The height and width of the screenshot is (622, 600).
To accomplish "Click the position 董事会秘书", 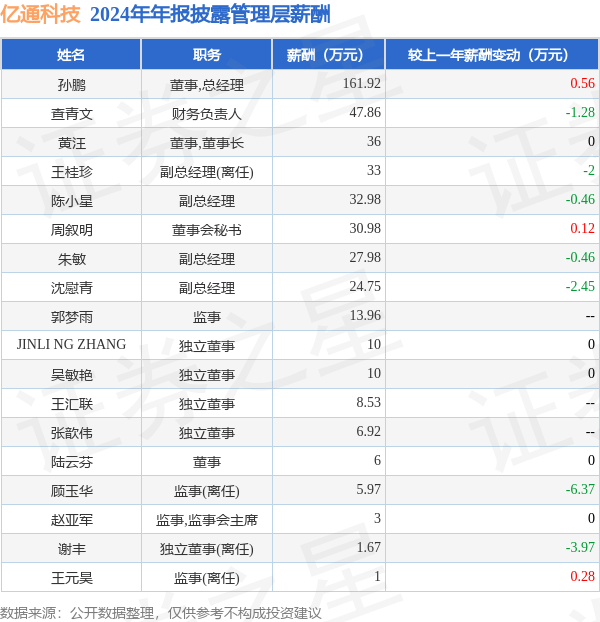I will click(x=207, y=230).
